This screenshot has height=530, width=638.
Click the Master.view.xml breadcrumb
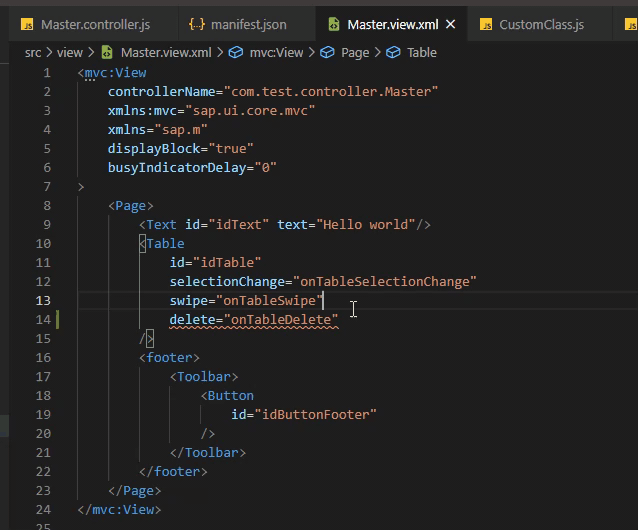click(166, 53)
